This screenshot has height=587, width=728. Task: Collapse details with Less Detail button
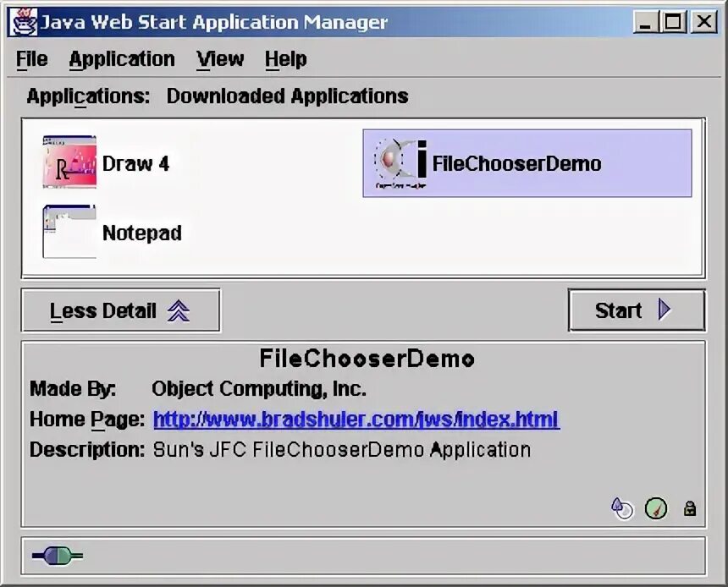point(121,310)
